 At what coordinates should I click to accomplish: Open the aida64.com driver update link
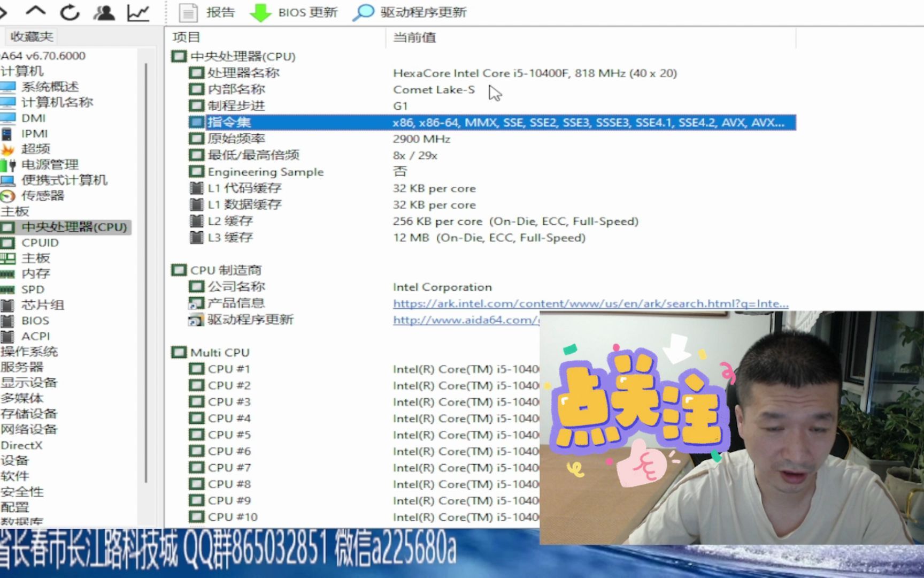(466, 320)
